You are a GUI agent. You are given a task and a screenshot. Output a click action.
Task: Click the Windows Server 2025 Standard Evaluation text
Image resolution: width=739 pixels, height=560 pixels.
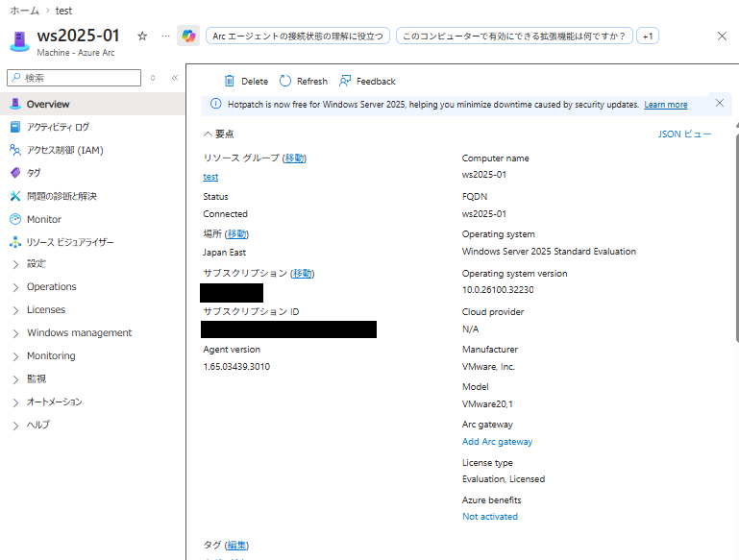pos(549,252)
